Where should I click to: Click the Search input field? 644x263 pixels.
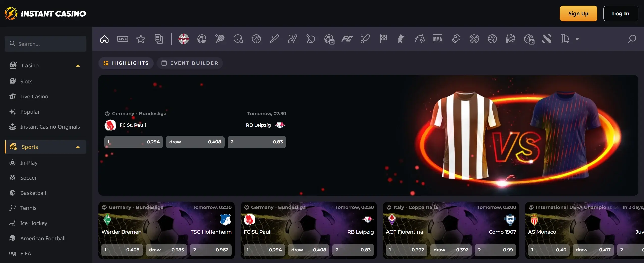tap(45, 44)
